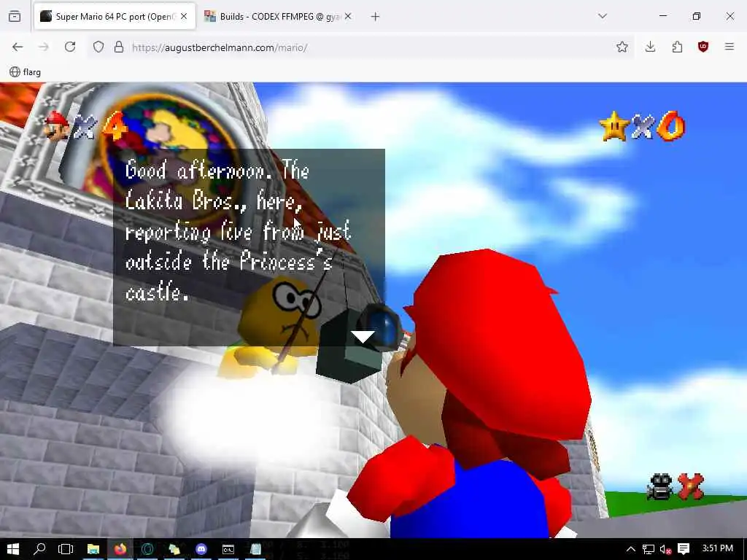Select Firefox on the taskbar
747x560 pixels.
point(120,549)
